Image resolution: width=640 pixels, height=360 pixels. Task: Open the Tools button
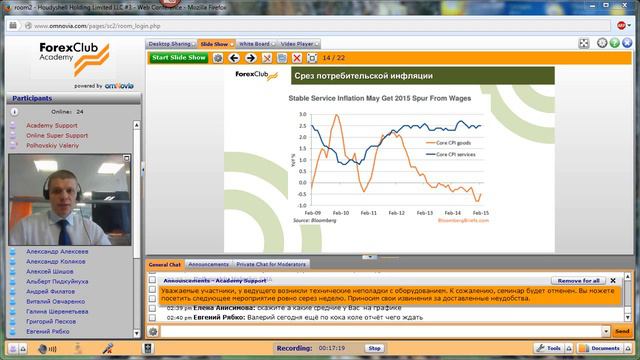point(549,348)
